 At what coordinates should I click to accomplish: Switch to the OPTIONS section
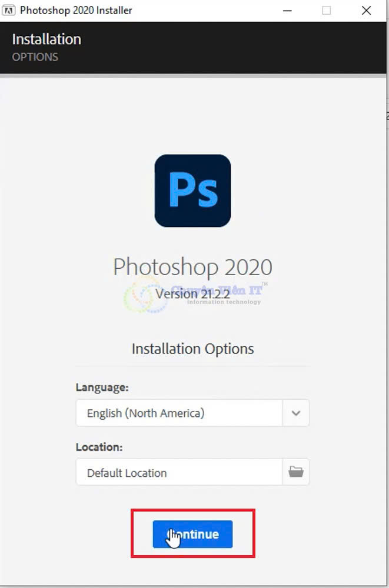click(x=36, y=57)
